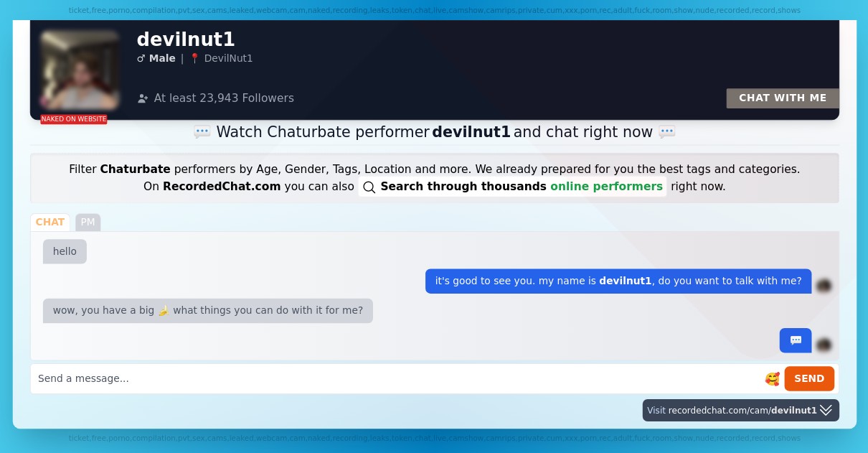Open Search through thousands online performers link
868x453 pixels.
[x=512, y=187]
